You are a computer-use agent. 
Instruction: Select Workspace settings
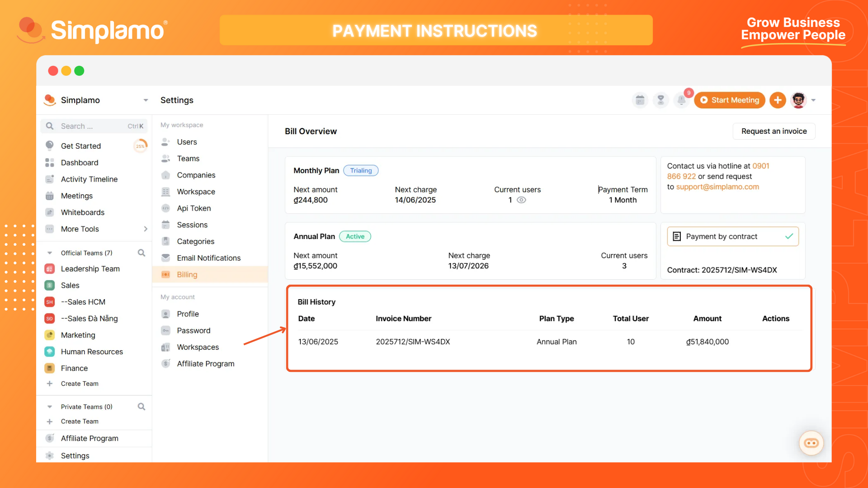196,192
